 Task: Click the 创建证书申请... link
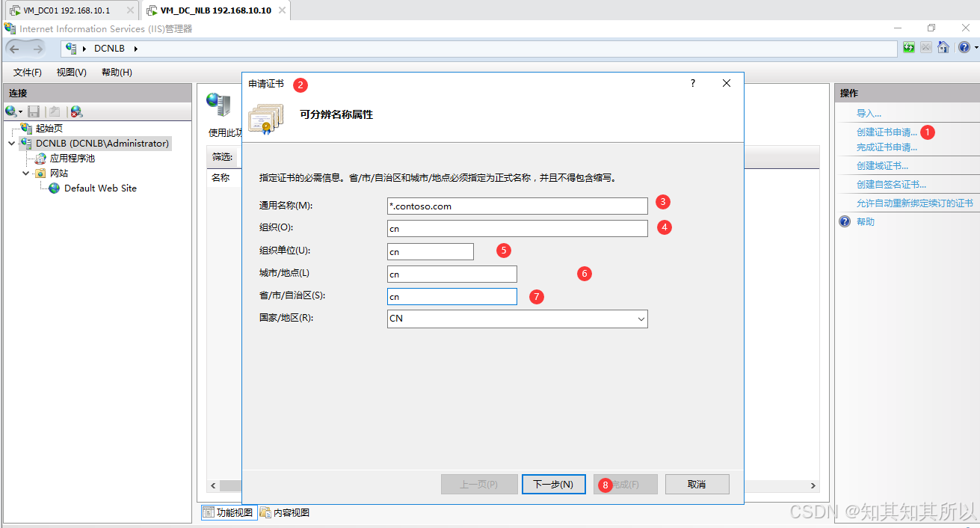(887, 132)
